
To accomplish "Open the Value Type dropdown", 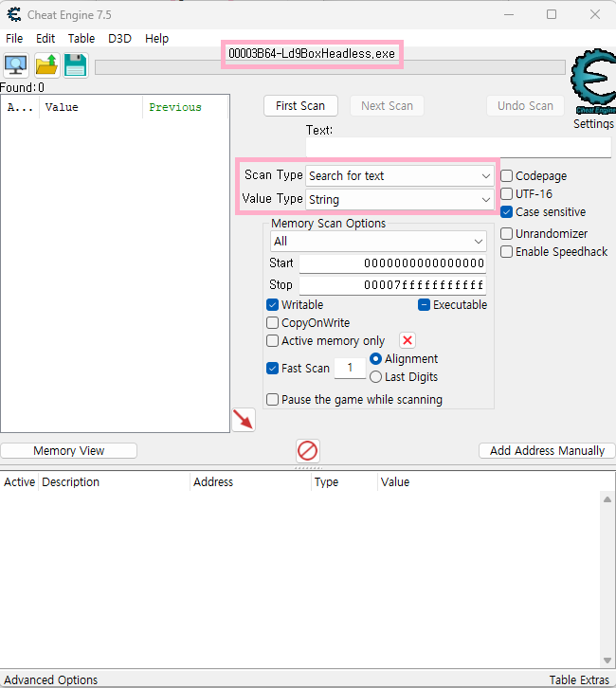I will [400, 200].
